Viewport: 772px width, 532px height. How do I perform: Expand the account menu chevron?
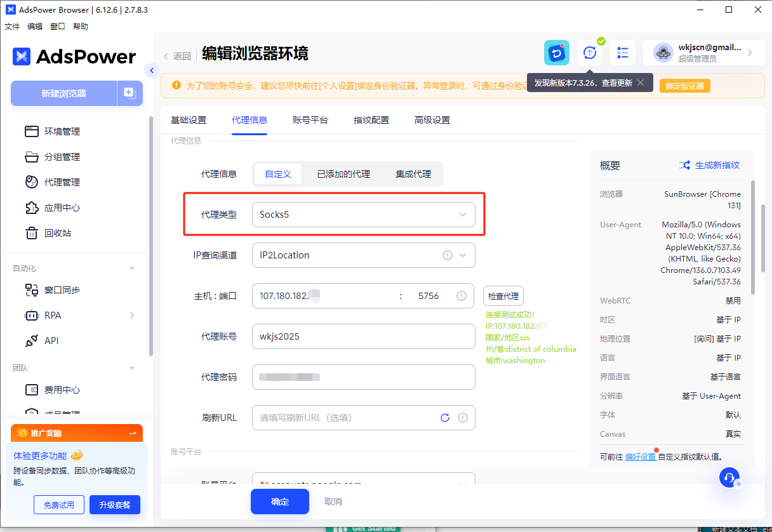[x=750, y=53]
